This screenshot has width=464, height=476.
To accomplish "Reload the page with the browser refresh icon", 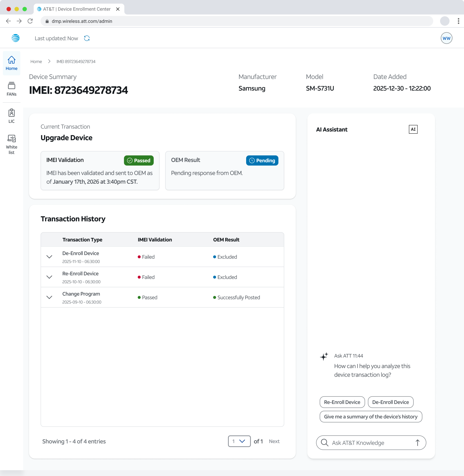I will pyautogui.click(x=30, y=21).
